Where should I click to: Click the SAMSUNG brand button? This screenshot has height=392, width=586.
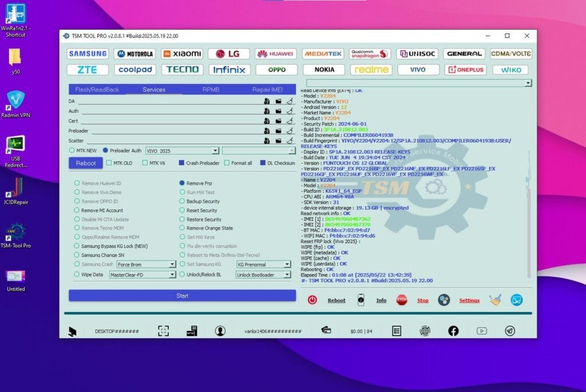(x=87, y=53)
